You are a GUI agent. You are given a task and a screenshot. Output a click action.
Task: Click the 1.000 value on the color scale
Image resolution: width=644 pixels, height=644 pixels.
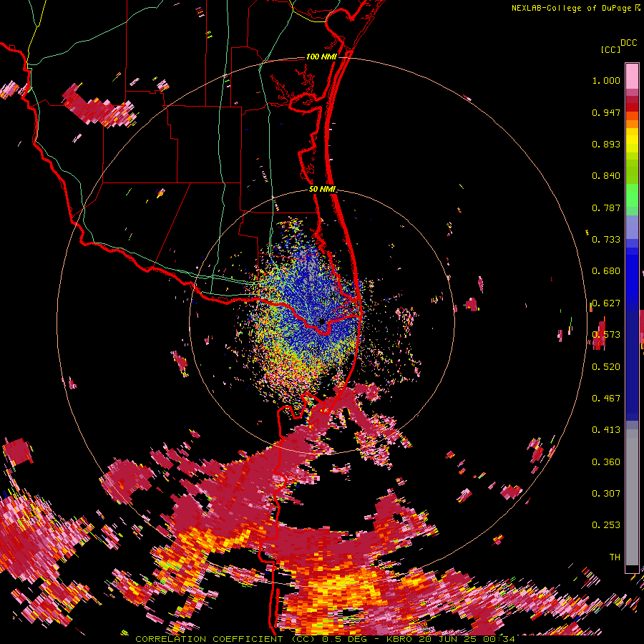[x=606, y=80]
